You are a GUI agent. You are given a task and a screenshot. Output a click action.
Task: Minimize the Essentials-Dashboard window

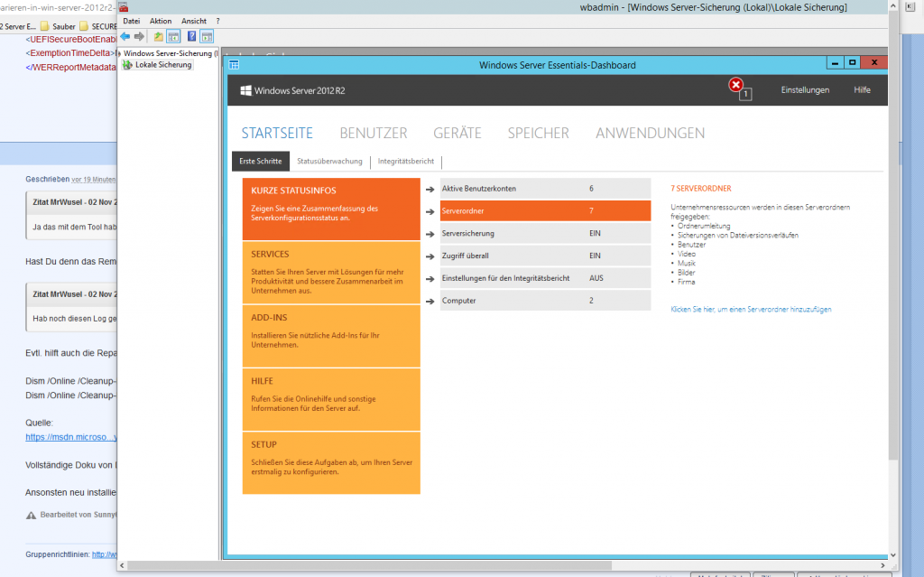pyautogui.click(x=835, y=62)
